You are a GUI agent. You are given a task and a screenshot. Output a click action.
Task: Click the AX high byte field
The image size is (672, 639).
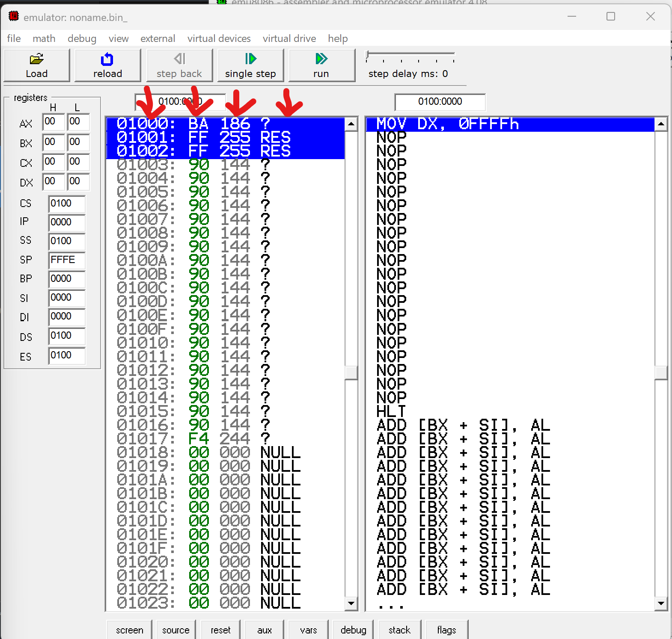pyautogui.click(x=54, y=122)
